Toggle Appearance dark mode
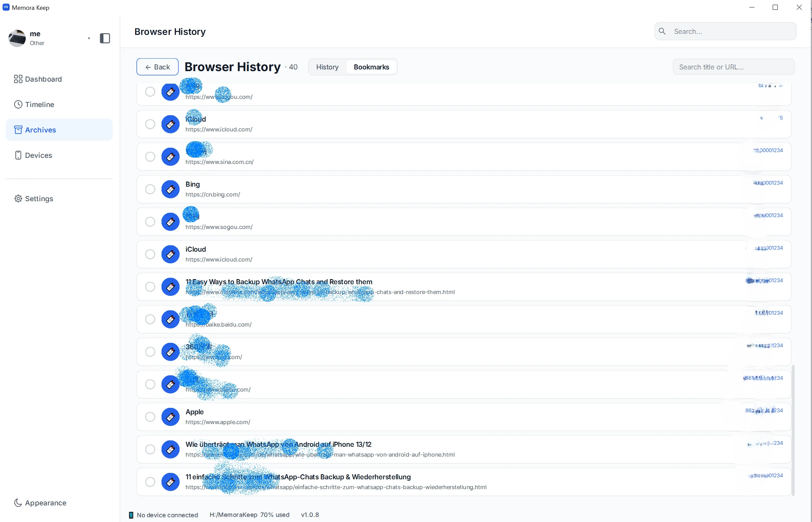The image size is (812, 522). [40, 503]
